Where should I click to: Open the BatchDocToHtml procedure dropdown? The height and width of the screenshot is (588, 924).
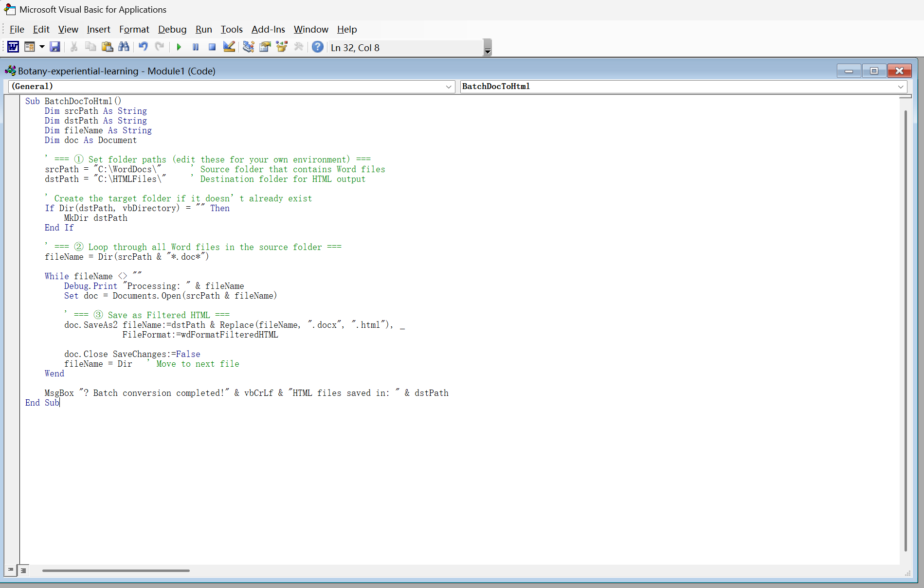900,87
